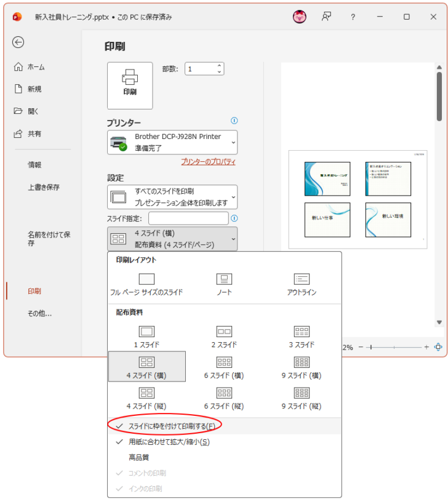
Task: Open ホーム in the backstage sidebar
Action: [x=36, y=67]
